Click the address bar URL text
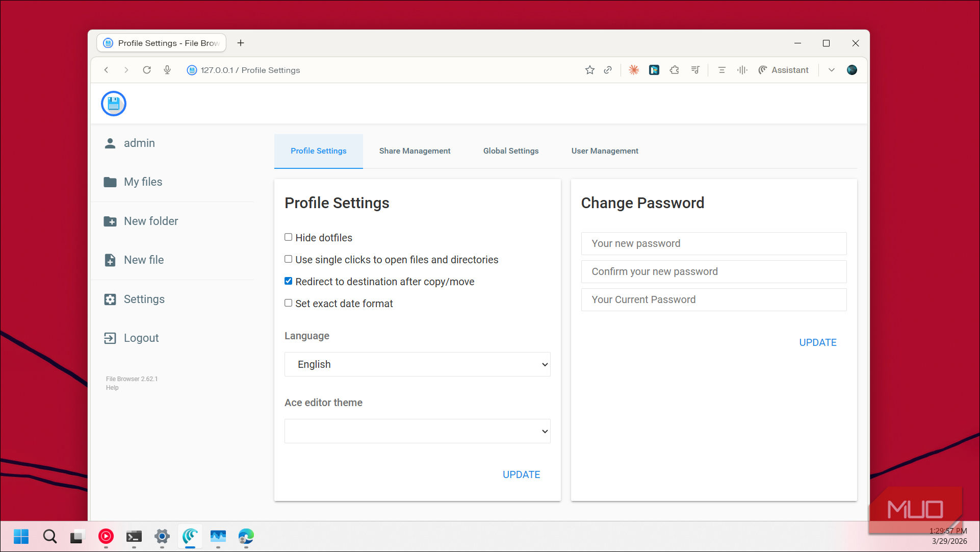 pos(250,70)
